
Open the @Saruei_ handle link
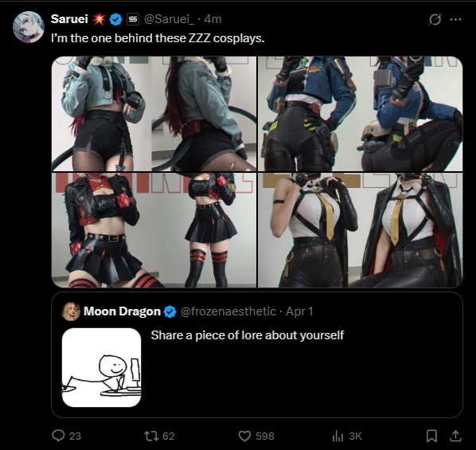click(169, 19)
